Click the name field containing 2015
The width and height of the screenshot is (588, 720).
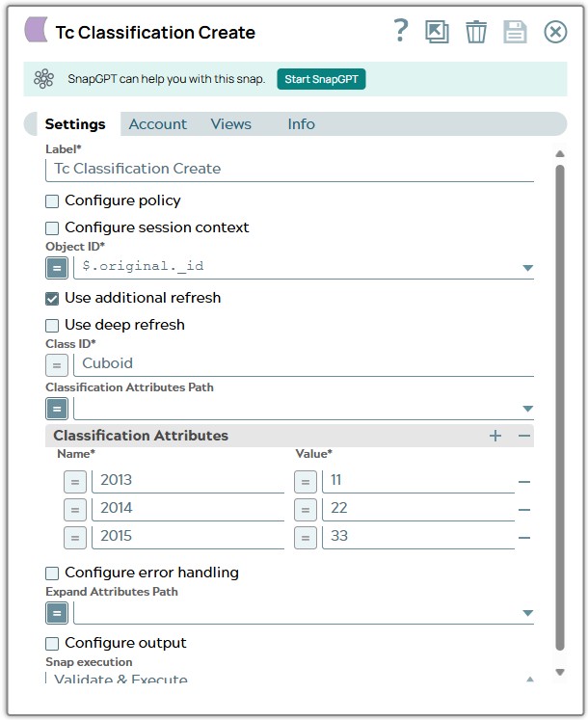(x=188, y=537)
